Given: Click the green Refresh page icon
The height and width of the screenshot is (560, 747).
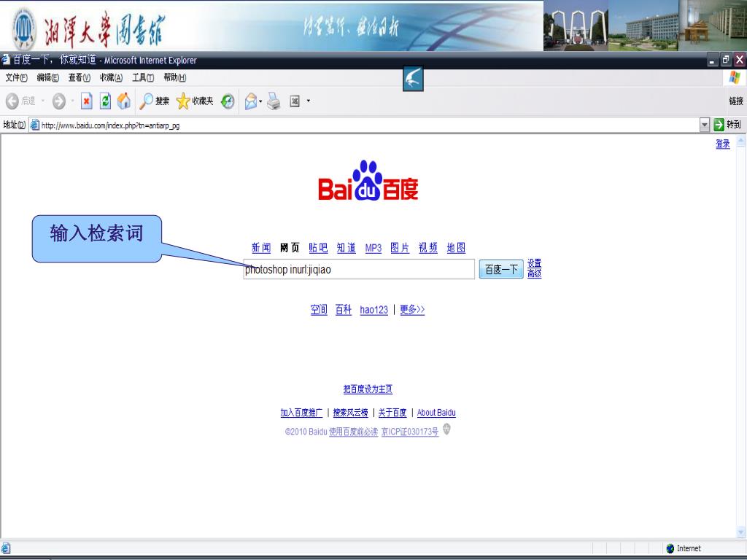Looking at the screenshot, I should 105,101.
